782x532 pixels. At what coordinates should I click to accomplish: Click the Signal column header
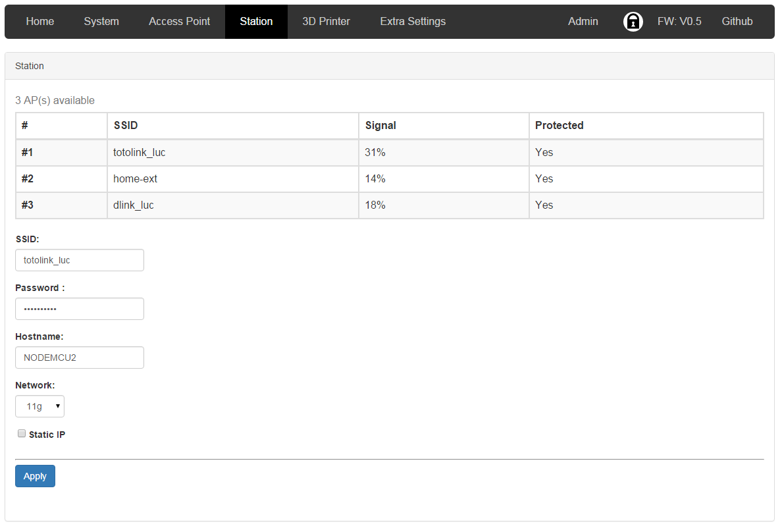(380, 126)
